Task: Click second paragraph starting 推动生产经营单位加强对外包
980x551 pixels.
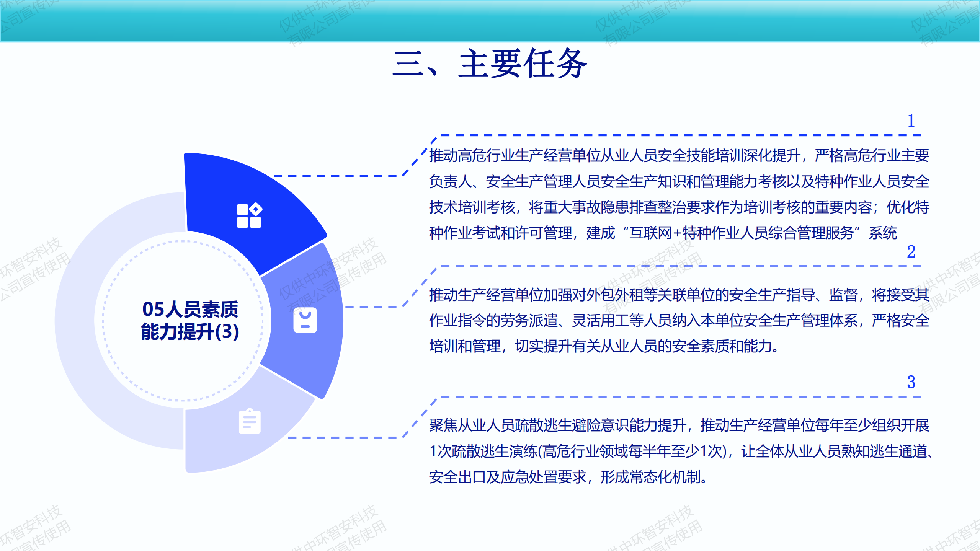Action: tap(679, 320)
